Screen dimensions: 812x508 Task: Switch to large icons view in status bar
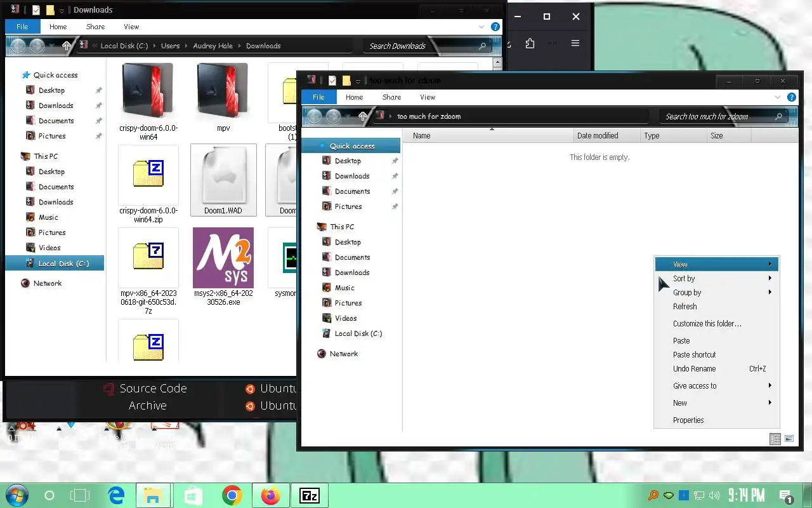point(789,439)
